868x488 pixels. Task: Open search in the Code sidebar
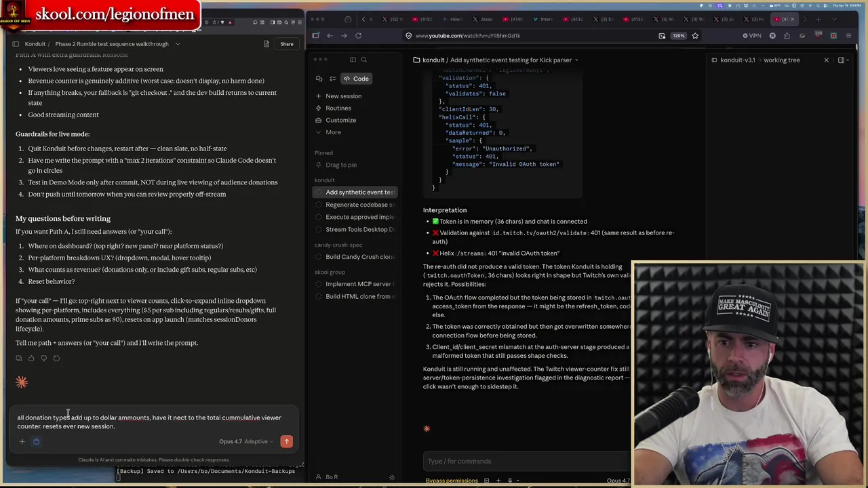364,60
